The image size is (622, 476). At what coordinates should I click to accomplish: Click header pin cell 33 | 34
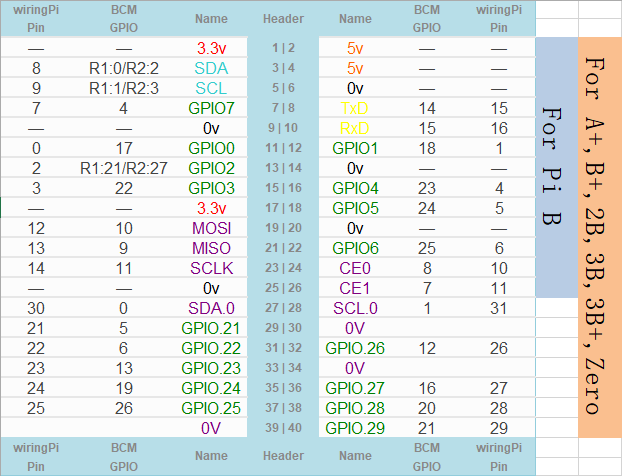(283, 368)
